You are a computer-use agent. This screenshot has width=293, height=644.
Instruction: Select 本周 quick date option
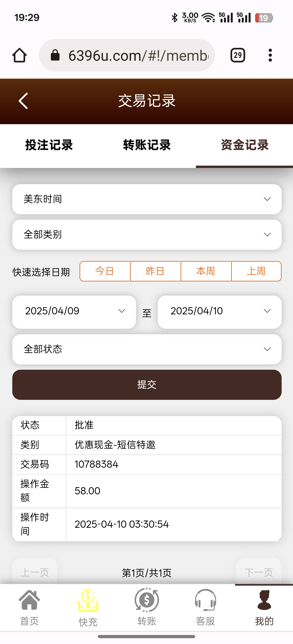point(206,271)
